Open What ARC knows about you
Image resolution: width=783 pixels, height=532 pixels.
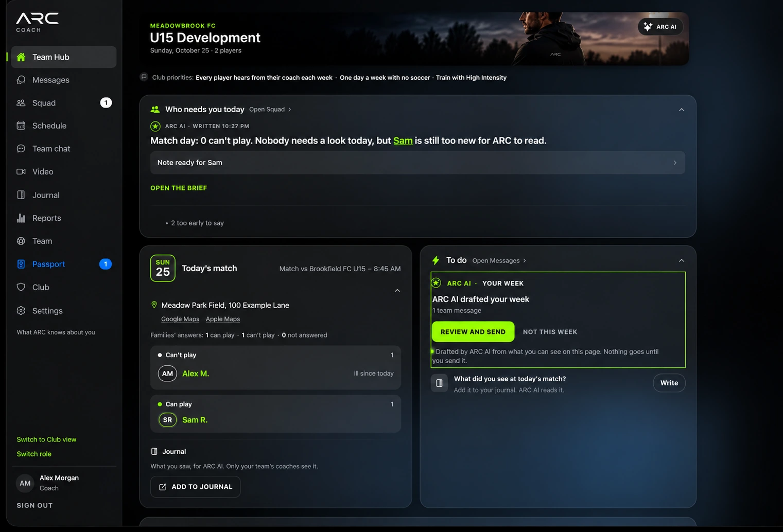pyautogui.click(x=56, y=332)
